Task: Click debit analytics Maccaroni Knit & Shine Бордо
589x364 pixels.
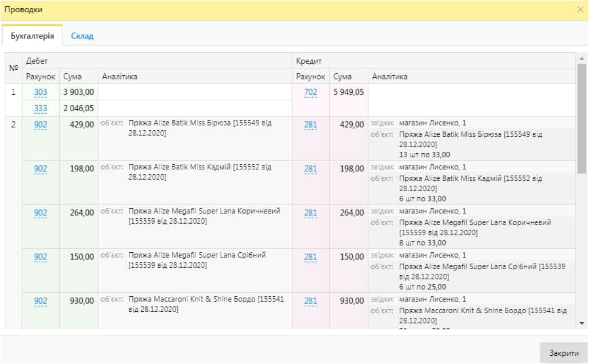Action: (x=206, y=304)
